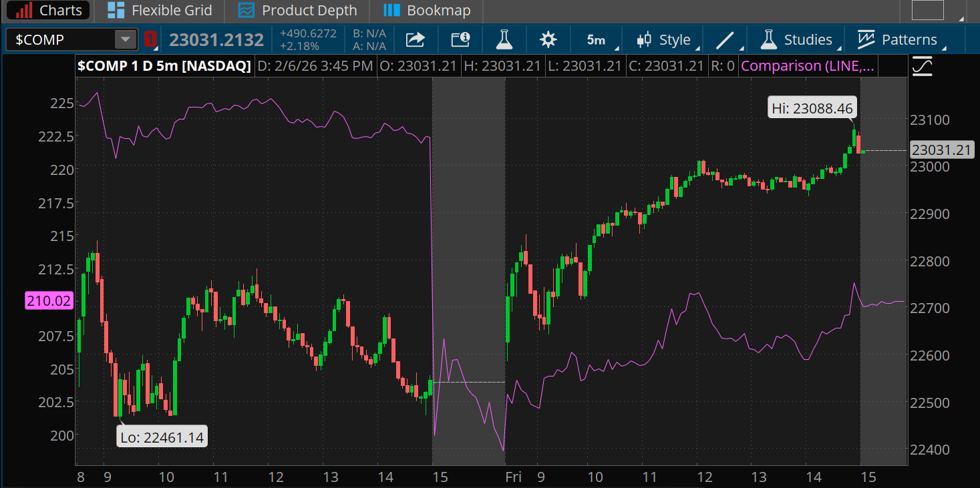
Task: Open the Bookmap tab
Action: (x=426, y=11)
